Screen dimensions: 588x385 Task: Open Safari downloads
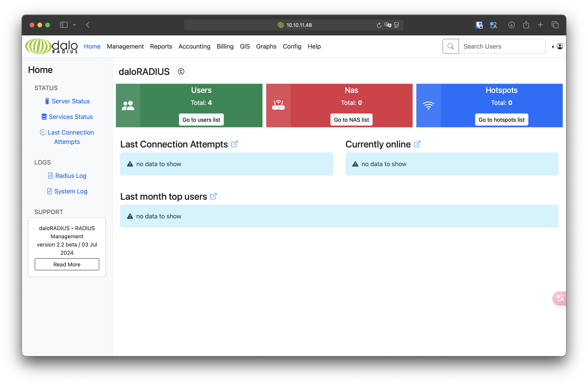tap(511, 25)
